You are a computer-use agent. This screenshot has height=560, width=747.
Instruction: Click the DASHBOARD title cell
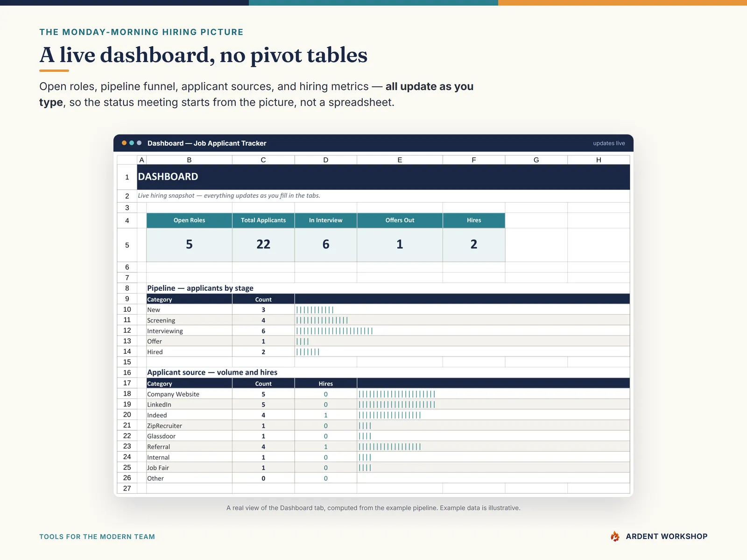click(383, 177)
